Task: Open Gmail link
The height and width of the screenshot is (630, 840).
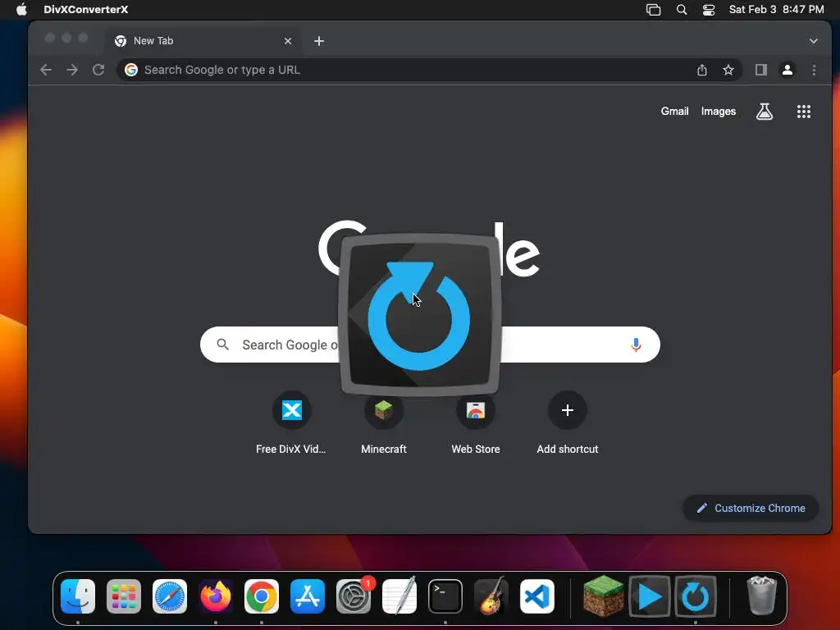Action: coord(674,112)
